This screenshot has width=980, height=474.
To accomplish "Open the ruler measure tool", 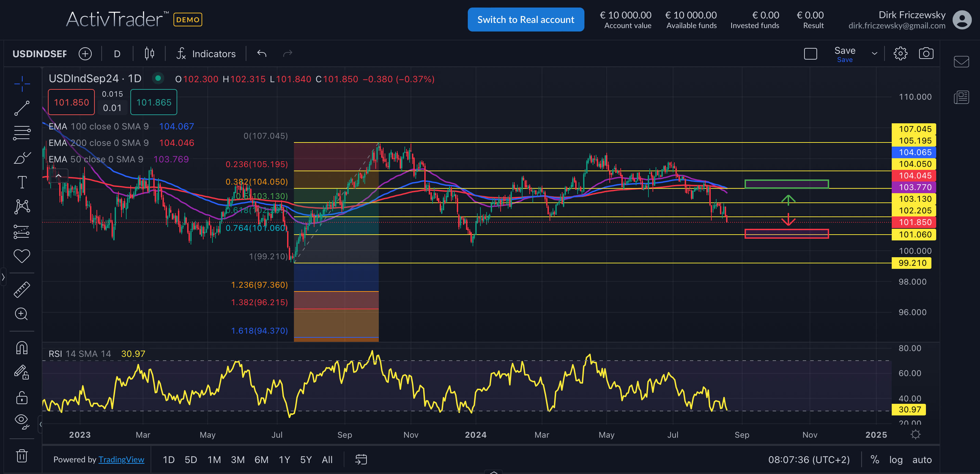I will click(22, 290).
